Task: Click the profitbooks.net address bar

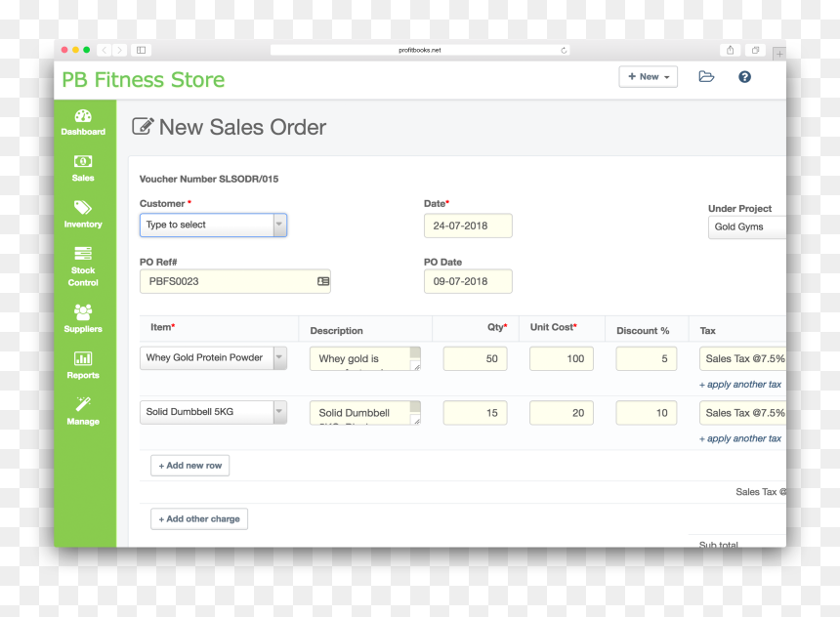Action: tap(419, 50)
